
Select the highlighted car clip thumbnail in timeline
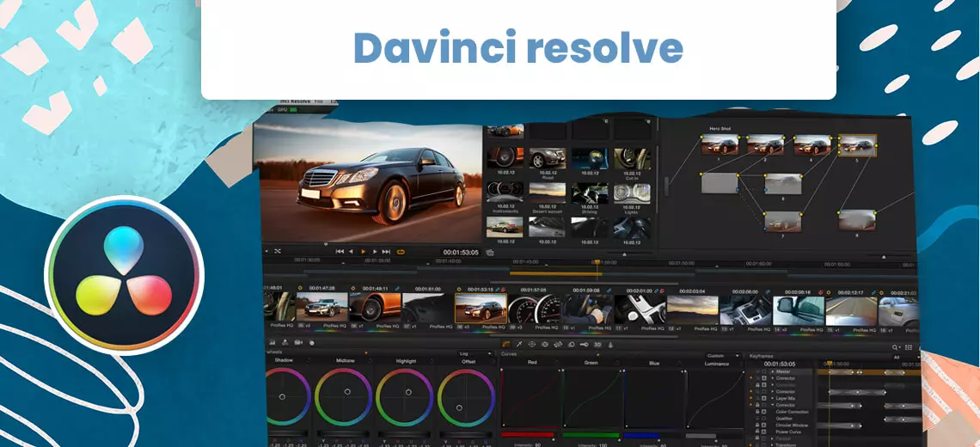point(480,309)
